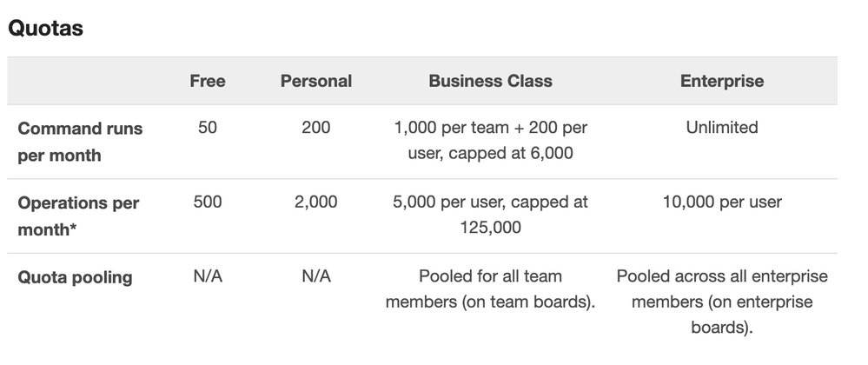
Task: Click the Unlimited Enterprise cell
Action: pyautogui.click(x=722, y=128)
